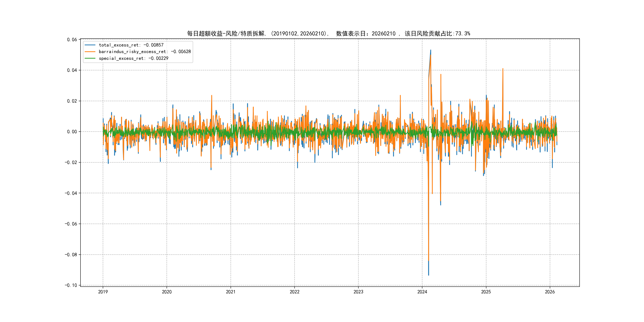
Task: Click the highest positive spike peak in early 2024
Action: click(431, 50)
